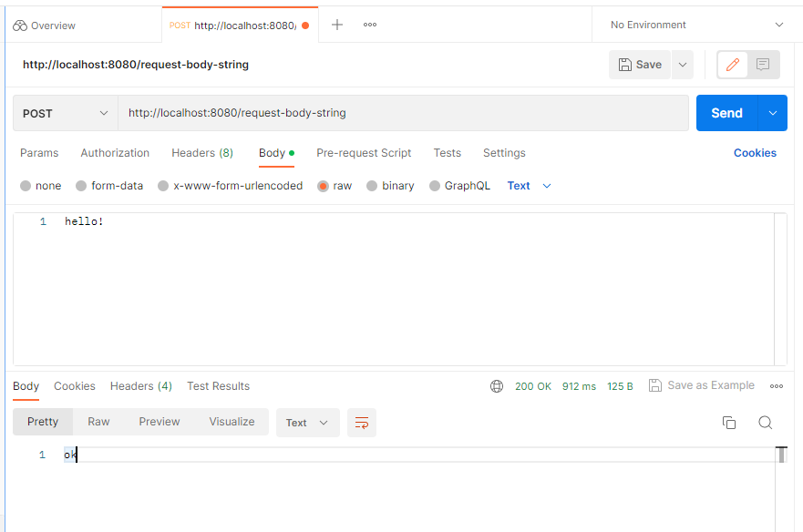
Task: Click the 200 OK status
Action: [x=533, y=386]
